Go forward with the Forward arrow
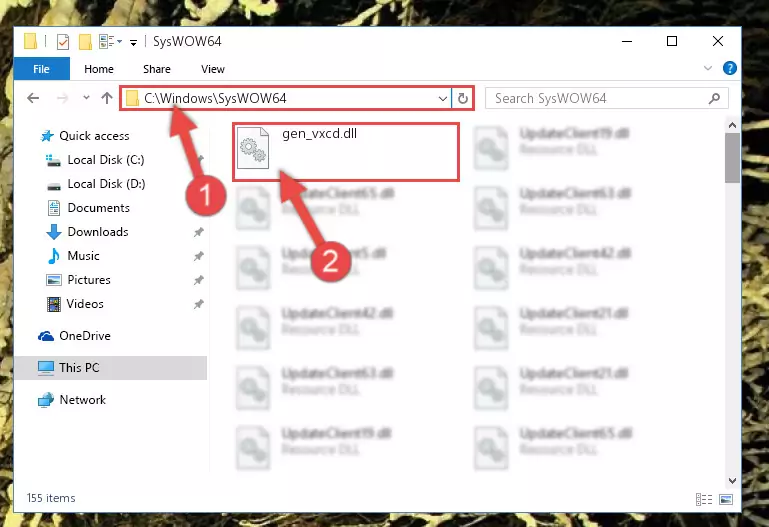This screenshot has height=527, width=769. pos(62,99)
